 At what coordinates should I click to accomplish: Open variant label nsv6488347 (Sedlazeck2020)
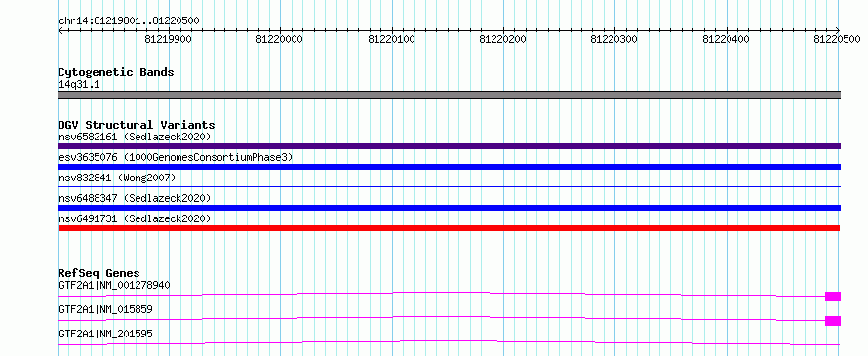(x=135, y=198)
